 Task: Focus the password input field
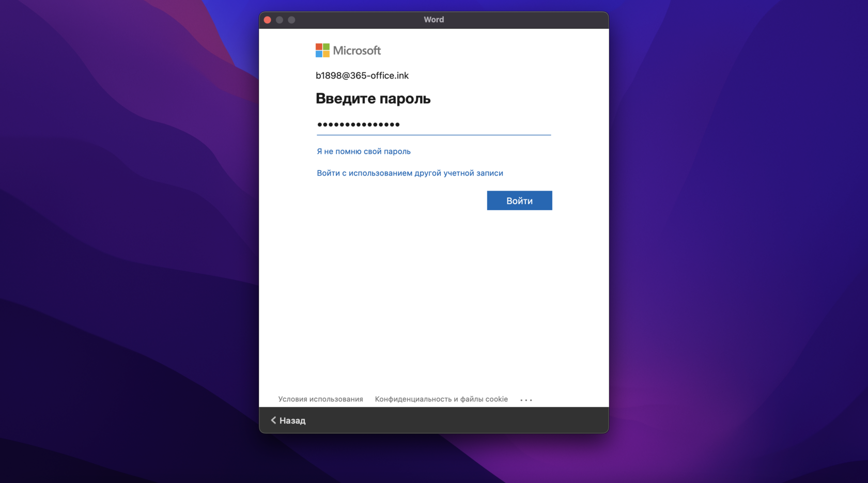(x=433, y=124)
